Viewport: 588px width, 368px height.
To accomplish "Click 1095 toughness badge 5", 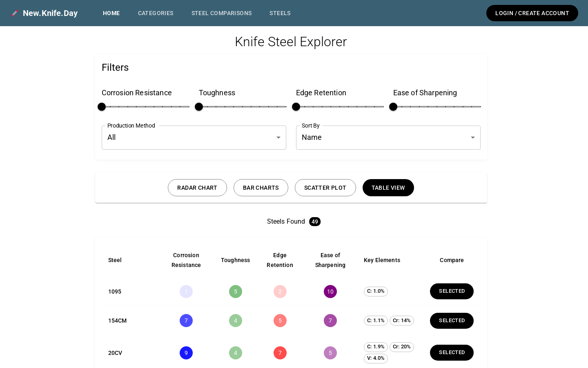I will (x=236, y=292).
